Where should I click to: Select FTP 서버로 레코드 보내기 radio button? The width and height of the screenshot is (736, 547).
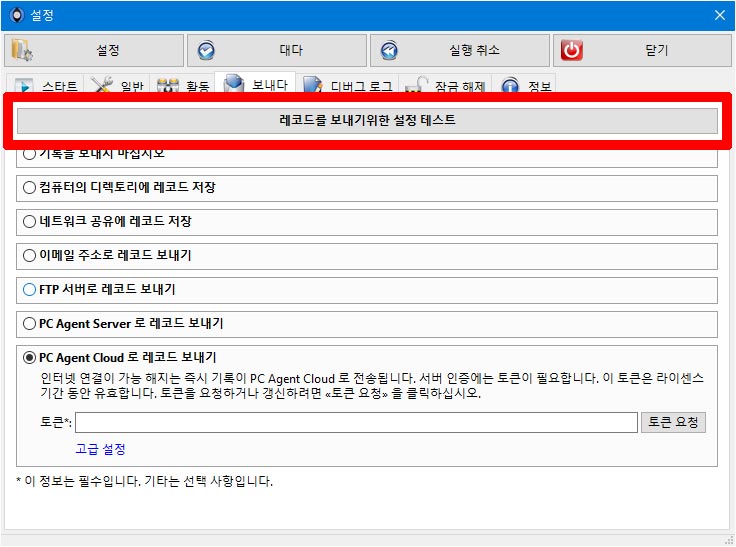30,289
